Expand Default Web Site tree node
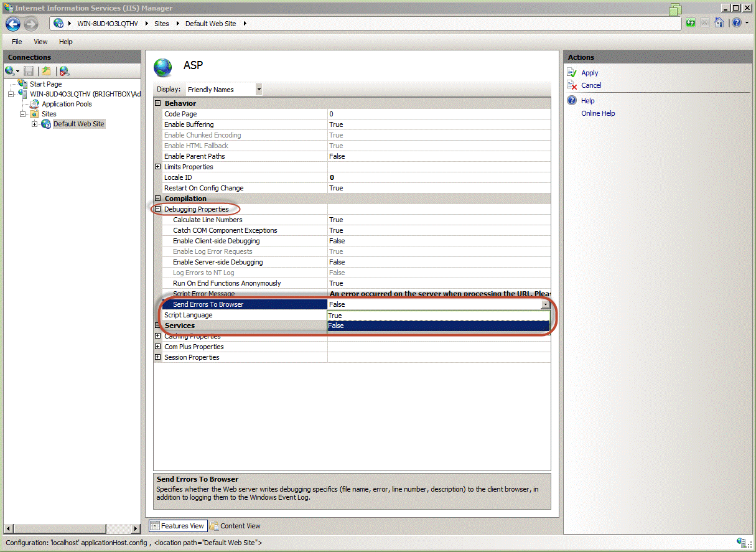This screenshot has height=552, width=756. click(x=35, y=124)
